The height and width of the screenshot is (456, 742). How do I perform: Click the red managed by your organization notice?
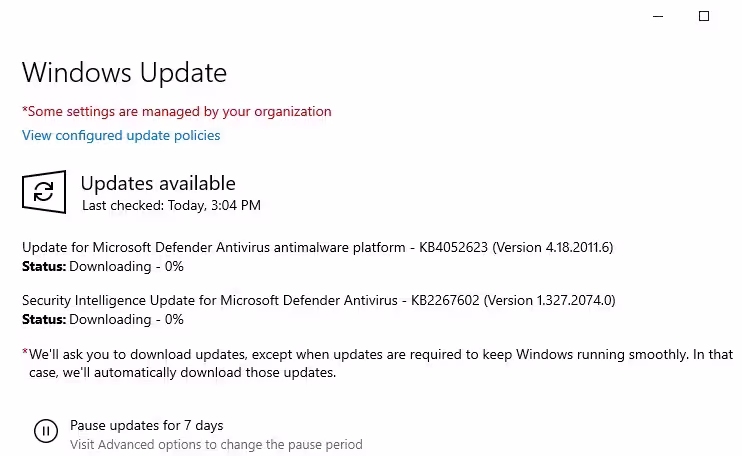tap(176, 111)
